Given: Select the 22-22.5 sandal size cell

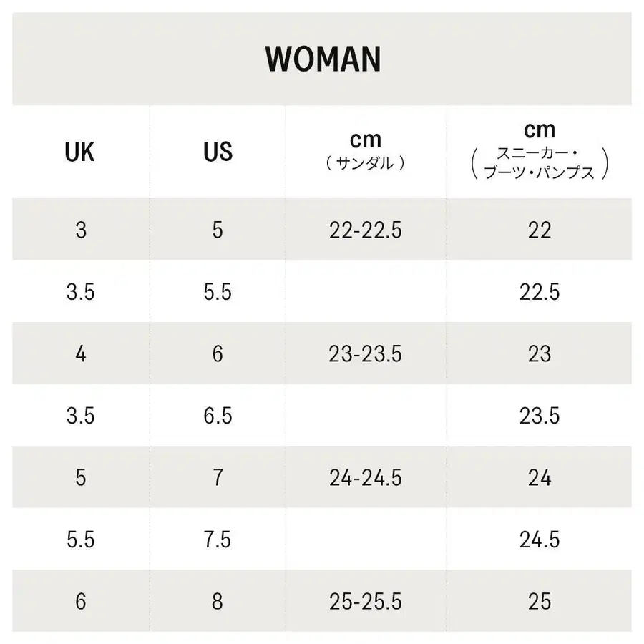Looking at the screenshot, I should pos(366,230).
